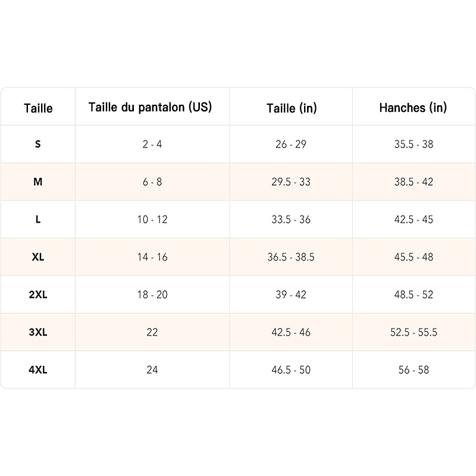
Task: Select the S size row label
Action: tap(38, 144)
